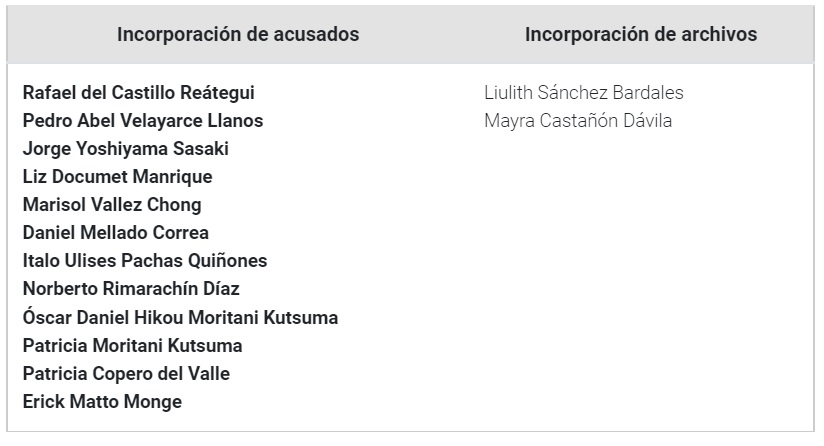Viewport: 824px width, 446px height.
Task: Select the Patricia Moritani Kutsuma entry
Action: coord(132,346)
